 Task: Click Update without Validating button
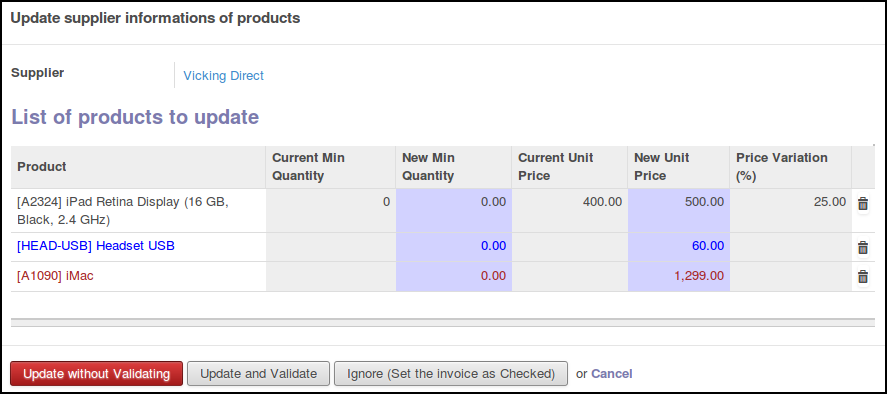click(x=97, y=374)
